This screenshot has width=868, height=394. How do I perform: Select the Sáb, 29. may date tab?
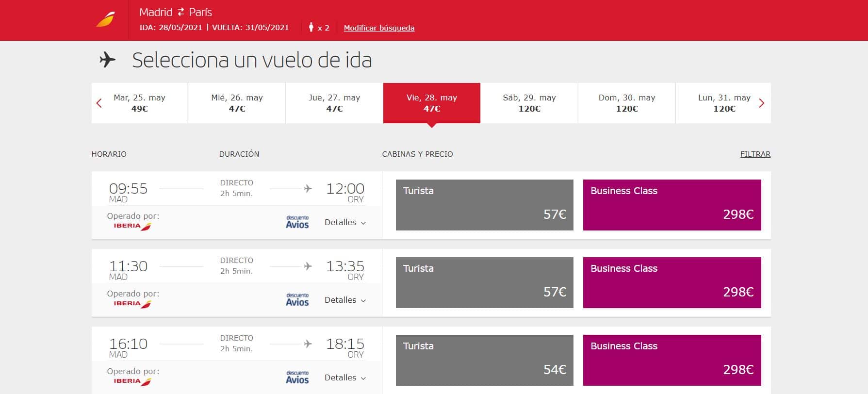[529, 103]
